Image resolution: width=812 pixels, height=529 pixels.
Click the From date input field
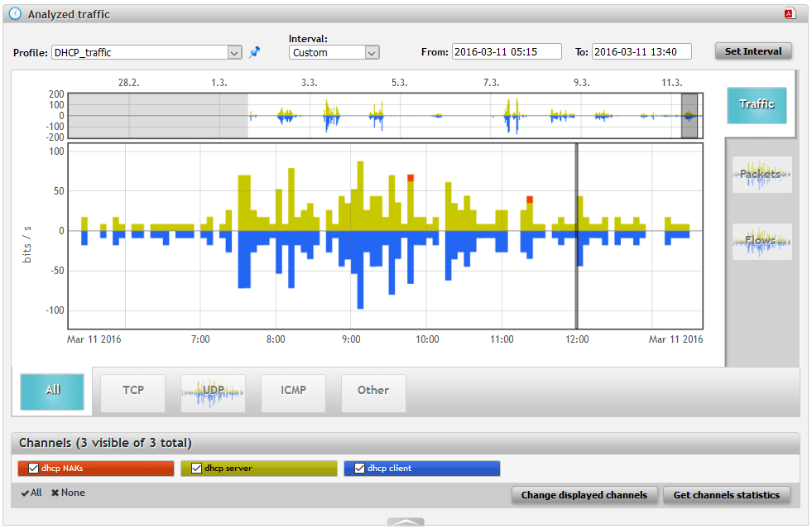[507, 51]
